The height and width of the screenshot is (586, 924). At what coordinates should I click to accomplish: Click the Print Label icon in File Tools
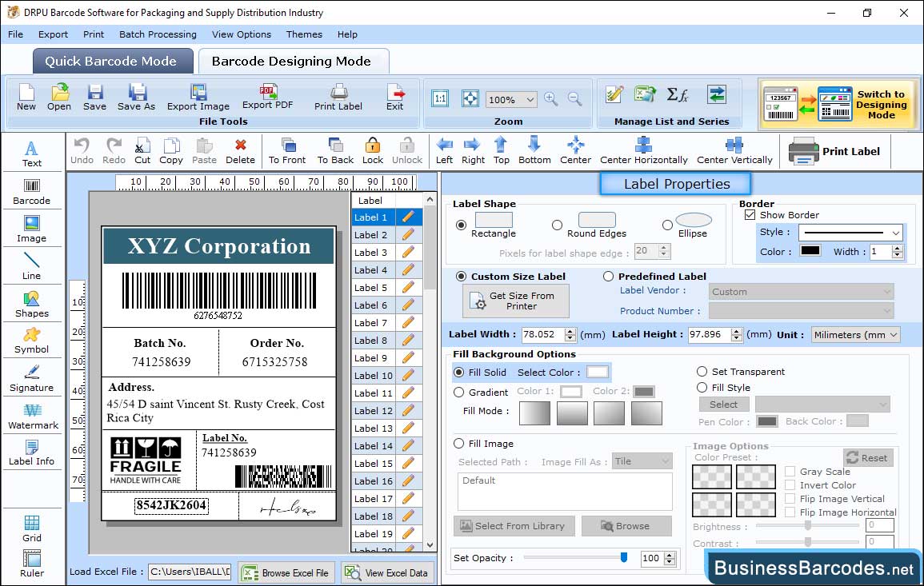coord(338,98)
